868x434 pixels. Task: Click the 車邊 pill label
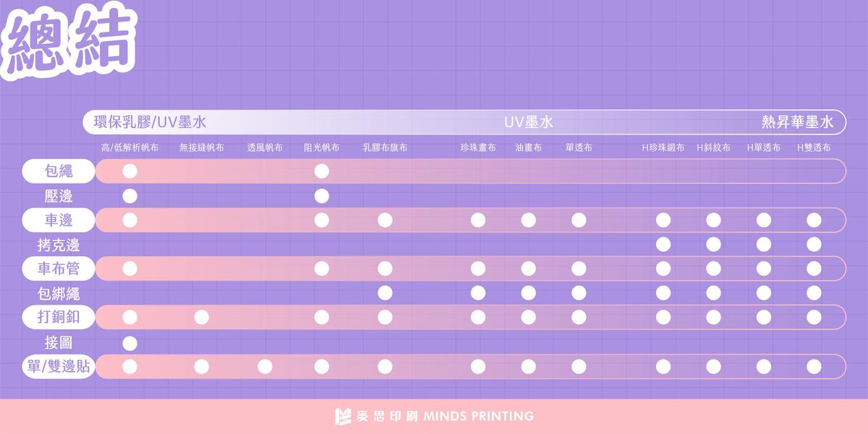click(58, 220)
